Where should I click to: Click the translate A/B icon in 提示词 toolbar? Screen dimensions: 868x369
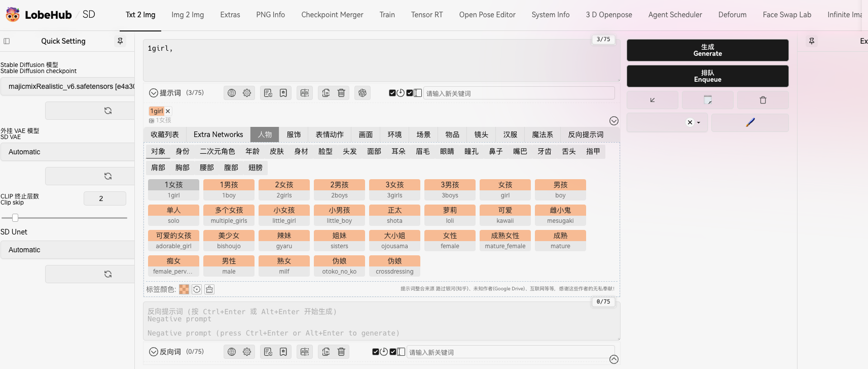coord(305,93)
